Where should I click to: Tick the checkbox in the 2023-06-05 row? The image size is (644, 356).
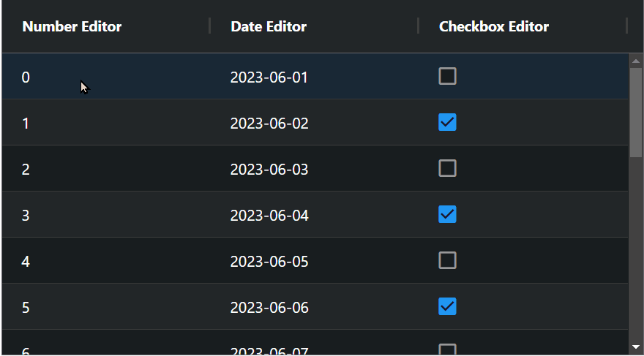click(447, 260)
